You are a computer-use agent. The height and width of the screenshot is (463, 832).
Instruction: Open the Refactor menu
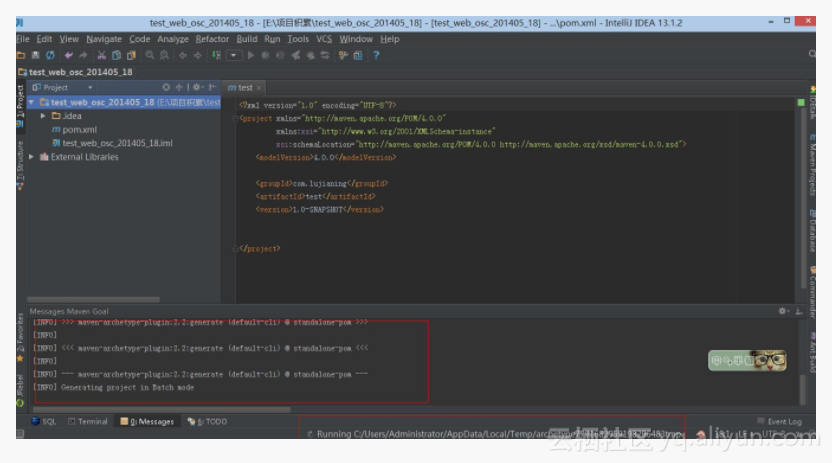(x=212, y=39)
